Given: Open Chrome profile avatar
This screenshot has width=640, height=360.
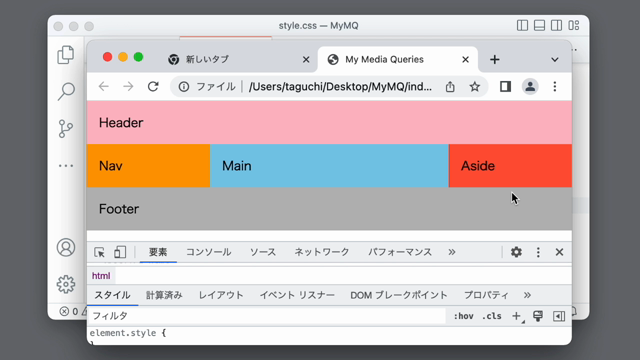Looking at the screenshot, I should coord(530,87).
